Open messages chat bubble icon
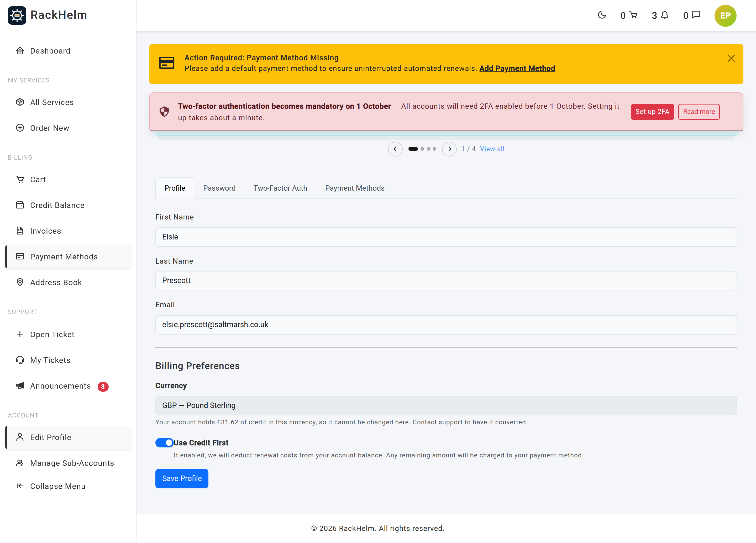 (x=696, y=15)
